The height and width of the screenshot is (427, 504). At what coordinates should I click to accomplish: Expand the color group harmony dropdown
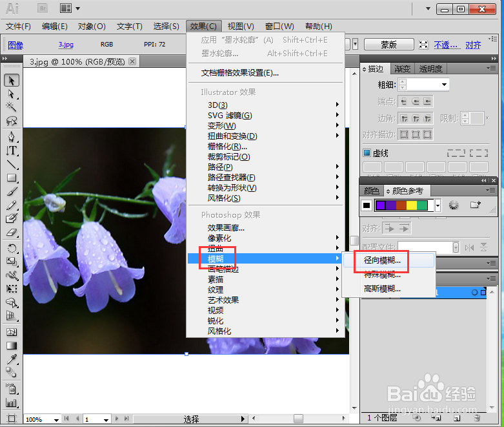[x=438, y=205]
